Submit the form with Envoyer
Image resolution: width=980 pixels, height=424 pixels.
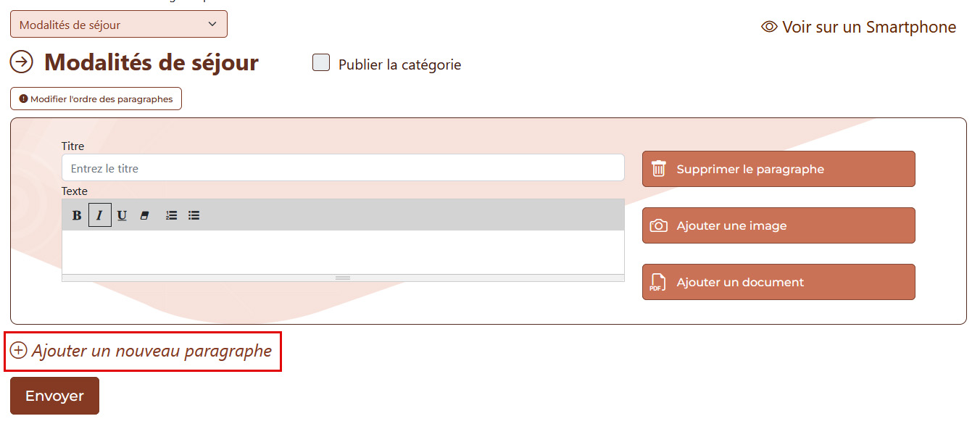click(54, 396)
